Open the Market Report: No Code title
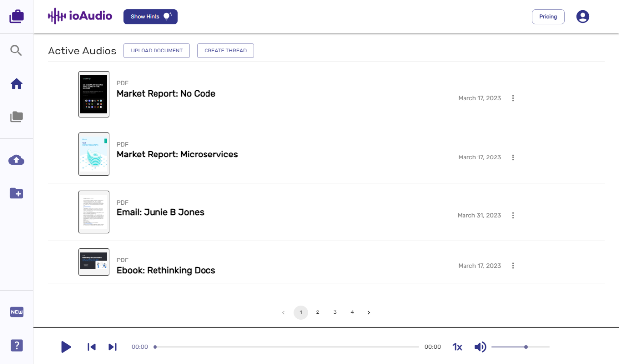 point(166,94)
